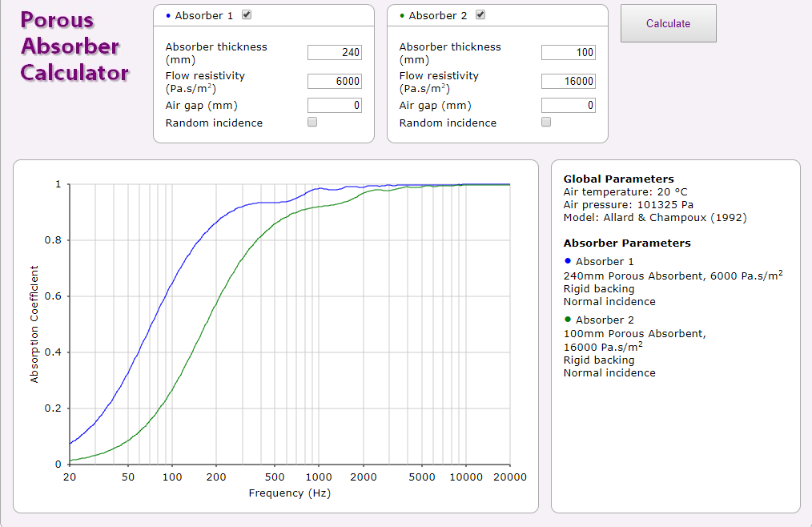Enable Random incidence for Absorber 1
Viewport: 812px width, 527px height.
point(312,123)
